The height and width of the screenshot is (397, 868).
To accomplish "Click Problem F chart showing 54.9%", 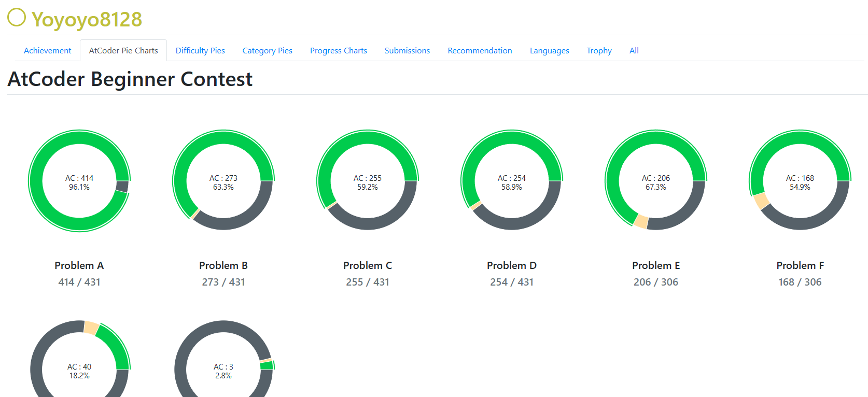I will tap(800, 180).
